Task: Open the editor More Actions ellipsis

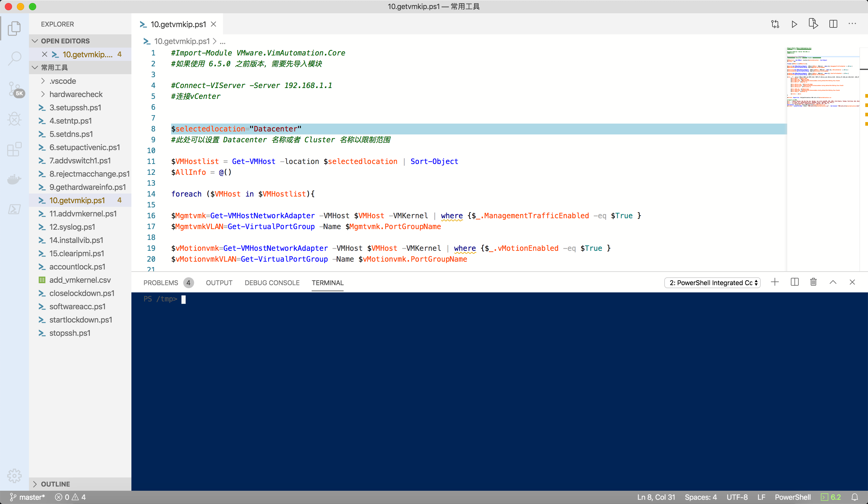Action: click(852, 24)
